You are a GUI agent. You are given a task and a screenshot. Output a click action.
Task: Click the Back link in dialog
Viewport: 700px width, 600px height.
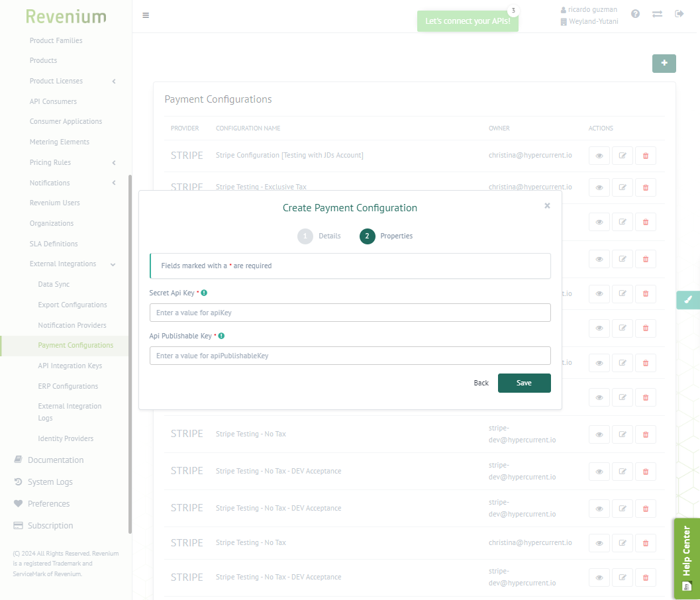tap(481, 383)
